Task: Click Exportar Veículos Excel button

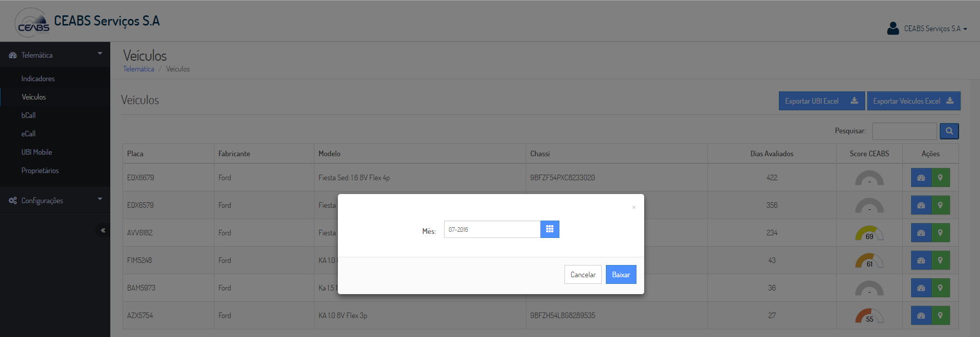Action: pos(914,101)
